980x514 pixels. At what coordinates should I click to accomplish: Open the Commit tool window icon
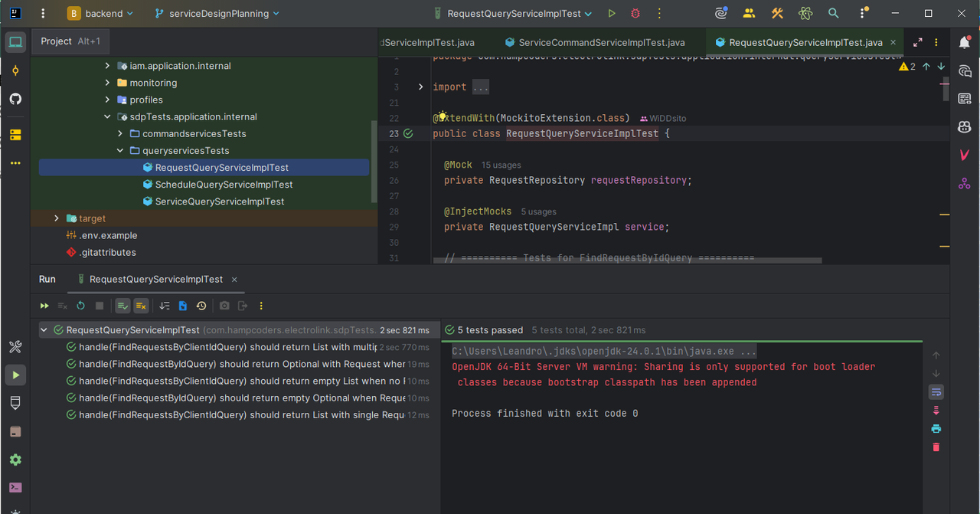tap(15, 70)
